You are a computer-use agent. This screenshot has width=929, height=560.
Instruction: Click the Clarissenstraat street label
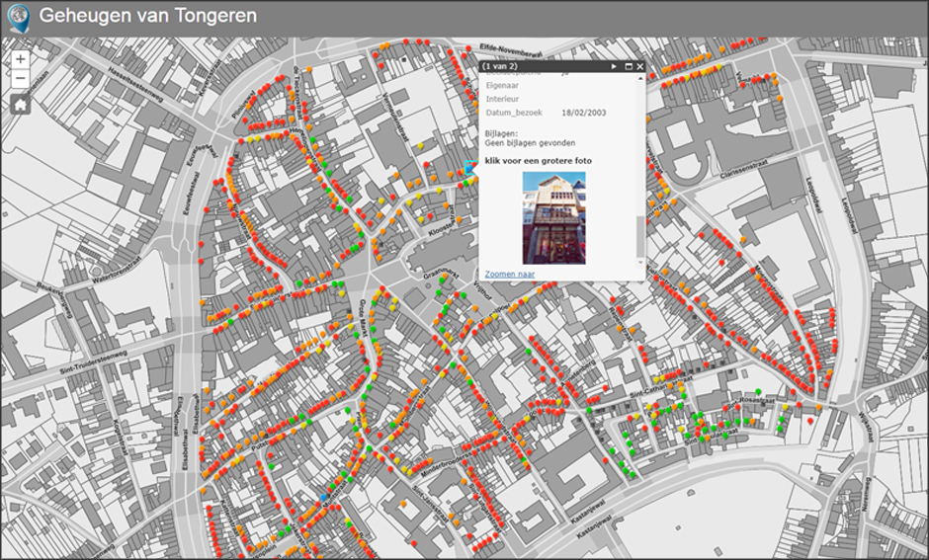744,169
